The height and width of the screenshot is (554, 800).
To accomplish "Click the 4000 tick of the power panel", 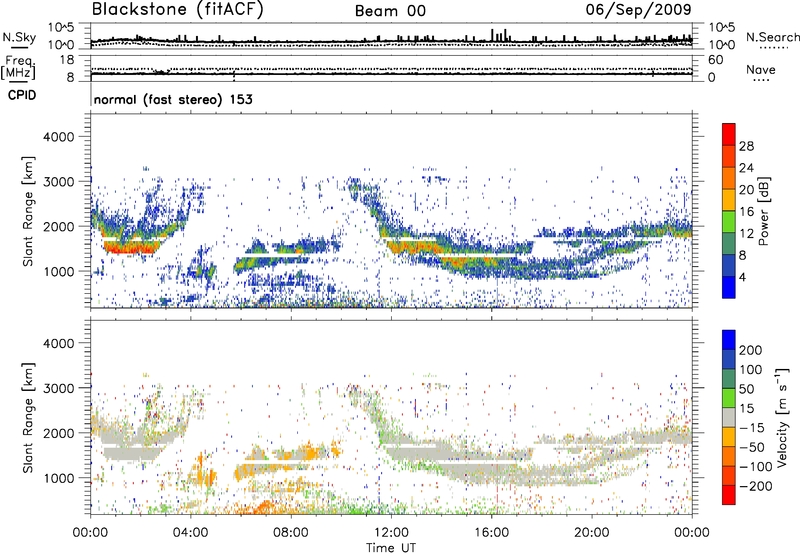I will [x=59, y=137].
